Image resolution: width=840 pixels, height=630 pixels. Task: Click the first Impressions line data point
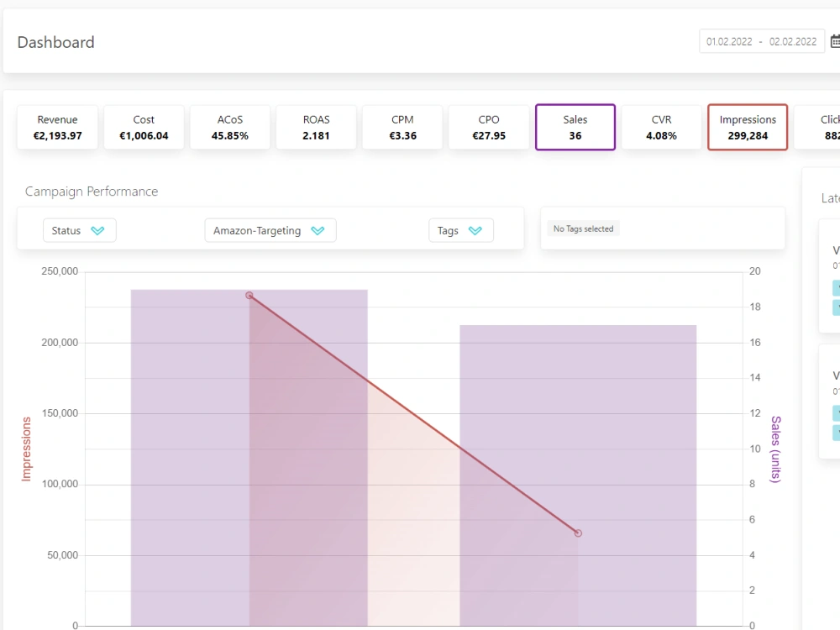coord(249,295)
